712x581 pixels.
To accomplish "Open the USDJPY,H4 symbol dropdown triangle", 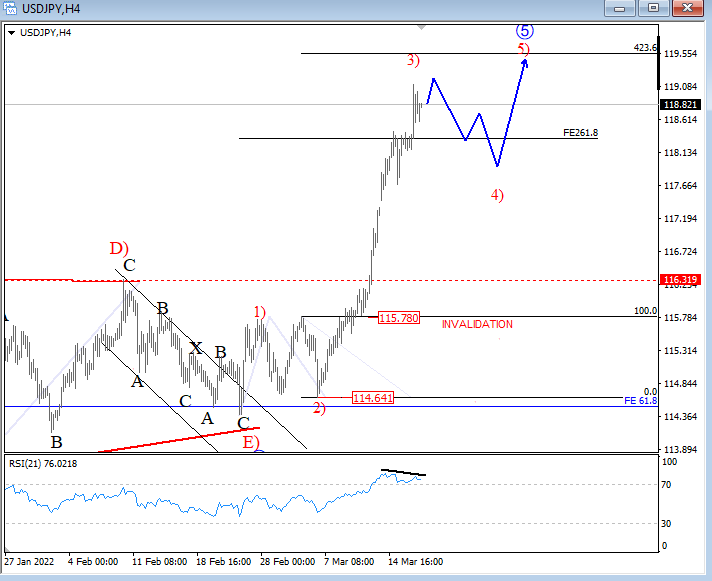I will [12, 33].
